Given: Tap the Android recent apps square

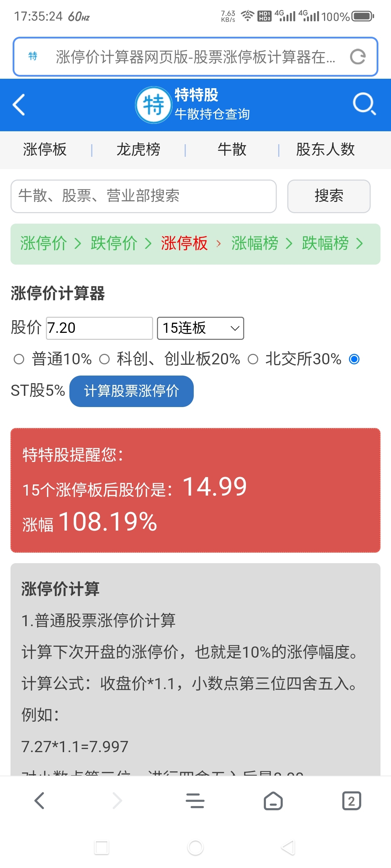Looking at the screenshot, I should [102, 847].
